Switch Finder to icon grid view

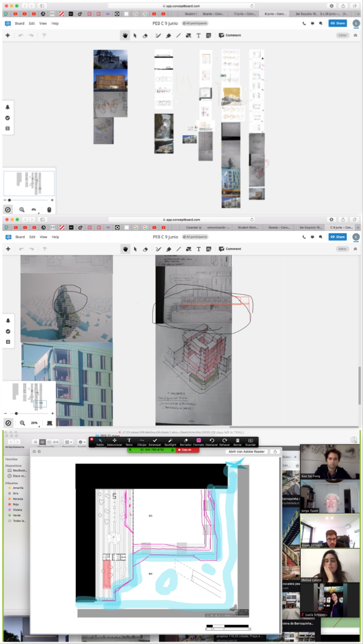click(35, 442)
